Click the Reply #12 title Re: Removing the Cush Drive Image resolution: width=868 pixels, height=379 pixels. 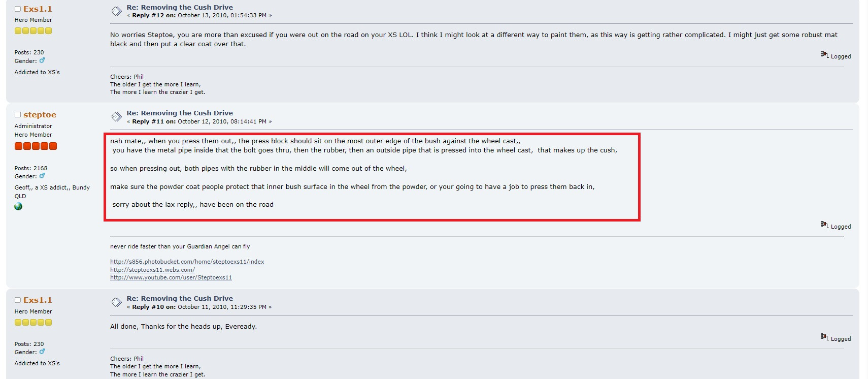click(180, 7)
